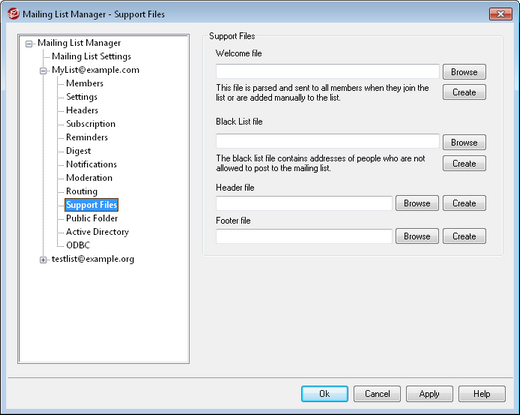
Task: Expand the testlist@example.org tree node
Action: tap(43, 260)
